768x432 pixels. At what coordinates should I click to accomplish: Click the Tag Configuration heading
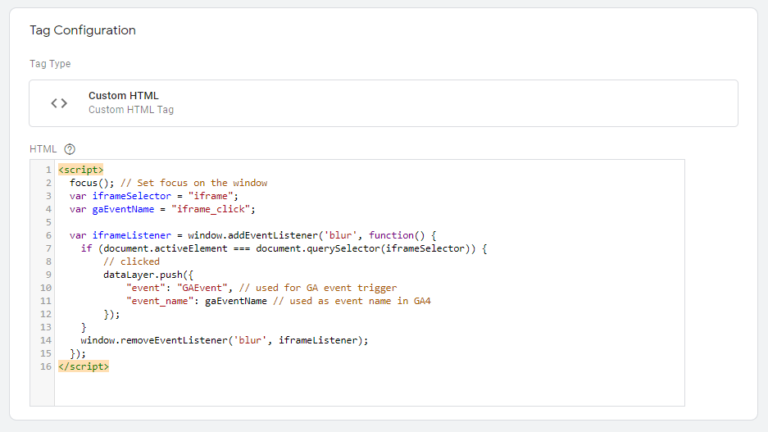(x=83, y=30)
